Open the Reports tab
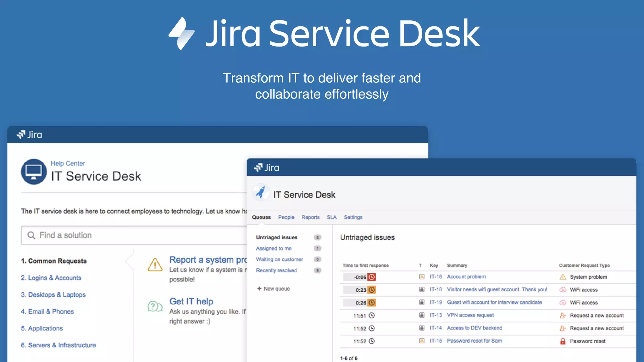 pyautogui.click(x=310, y=217)
